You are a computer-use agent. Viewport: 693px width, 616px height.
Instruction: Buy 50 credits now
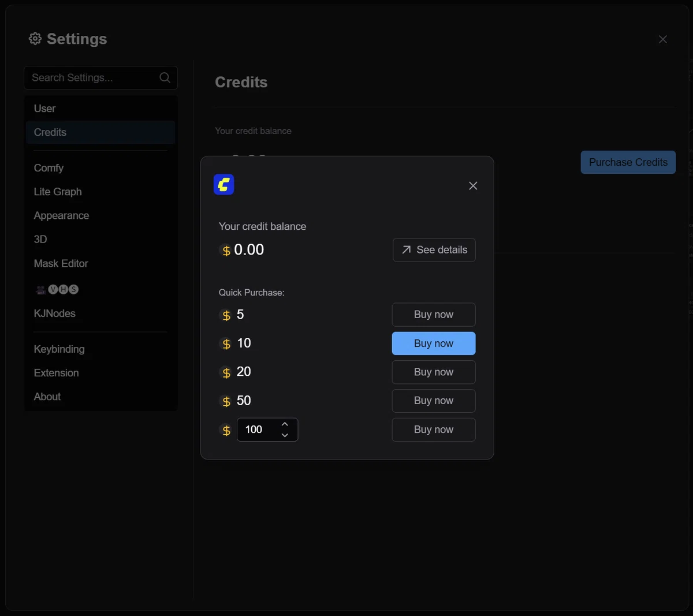[x=434, y=401]
